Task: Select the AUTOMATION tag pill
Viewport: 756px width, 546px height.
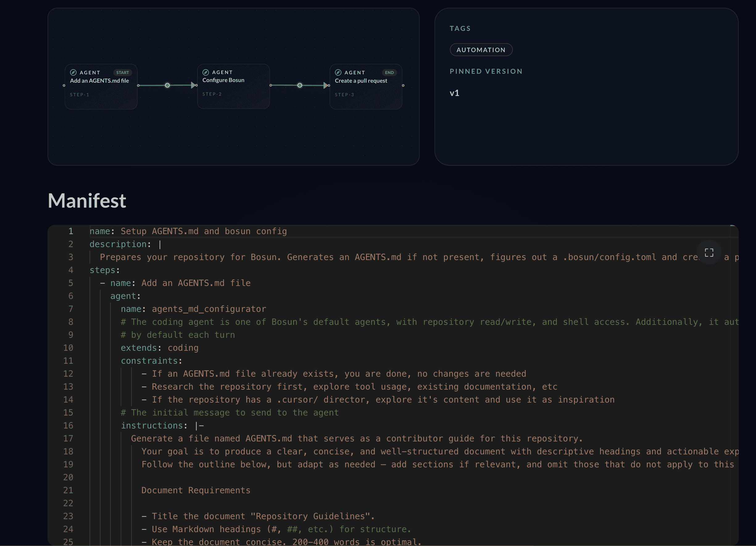Action: (x=481, y=50)
